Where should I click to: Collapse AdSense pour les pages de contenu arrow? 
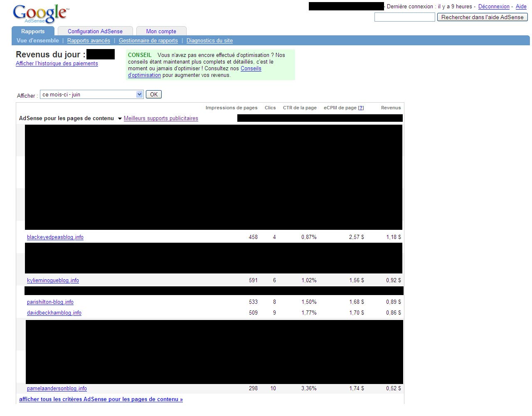tap(120, 118)
